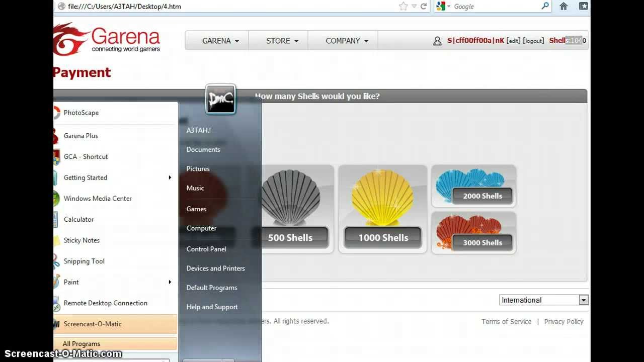This screenshot has height=362, width=644.
Task: Open Devices and Printers
Action: click(216, 268)
